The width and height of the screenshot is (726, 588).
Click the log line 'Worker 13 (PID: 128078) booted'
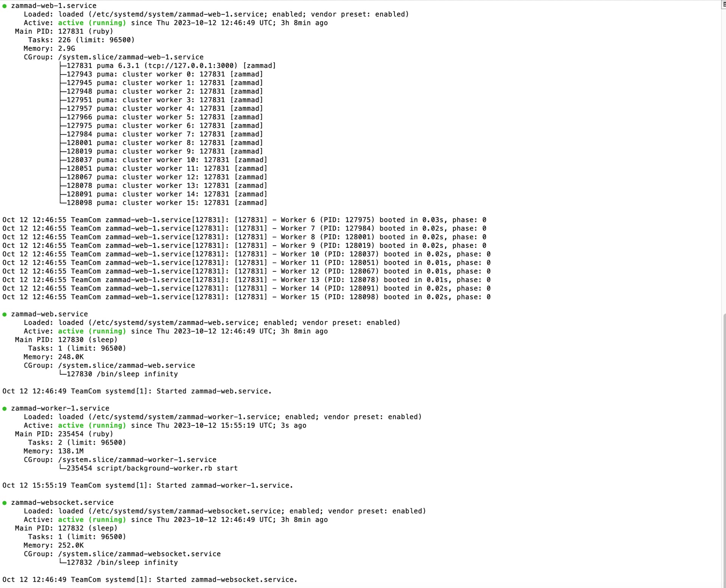pyautogui.click(x=247, y=280)
